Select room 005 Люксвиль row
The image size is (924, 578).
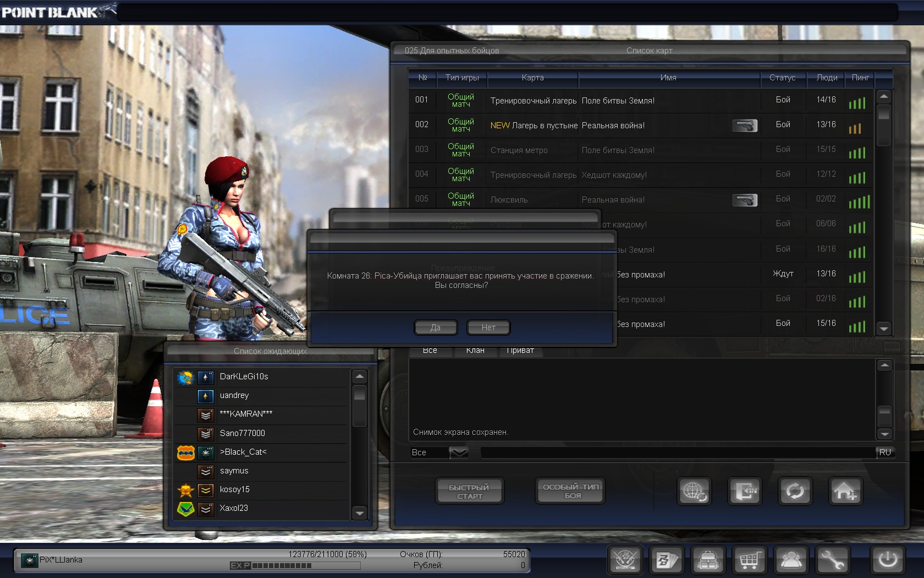pos(641,200)
